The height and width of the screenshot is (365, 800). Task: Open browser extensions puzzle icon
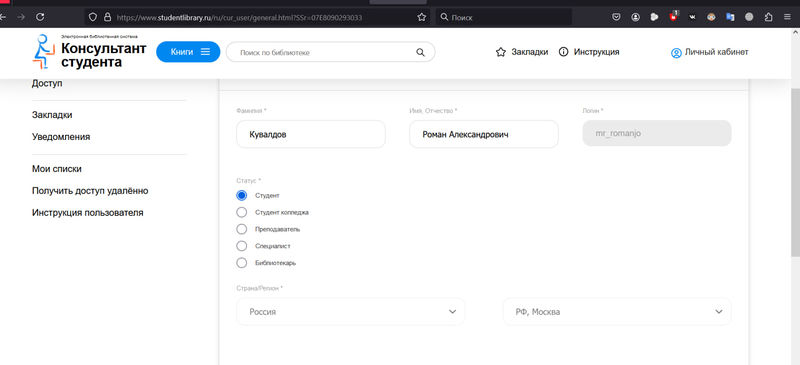tap(768, 17)
